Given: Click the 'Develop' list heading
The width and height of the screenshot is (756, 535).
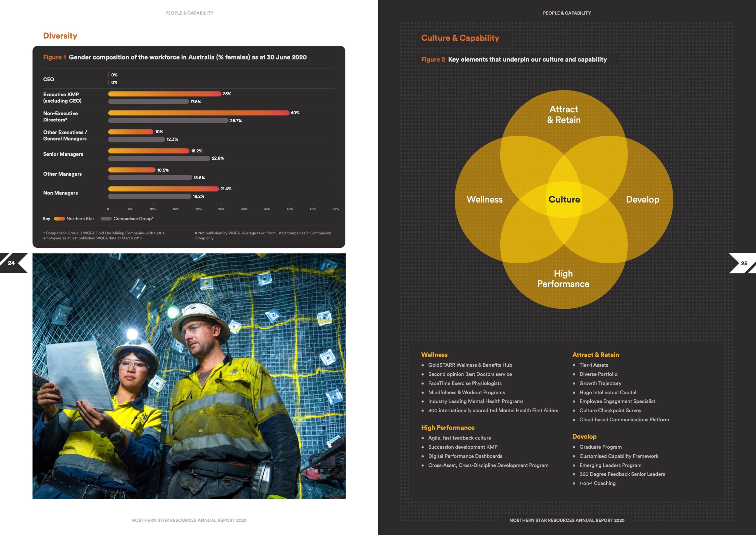Looking at the screenshot, I should click(585, 437).
